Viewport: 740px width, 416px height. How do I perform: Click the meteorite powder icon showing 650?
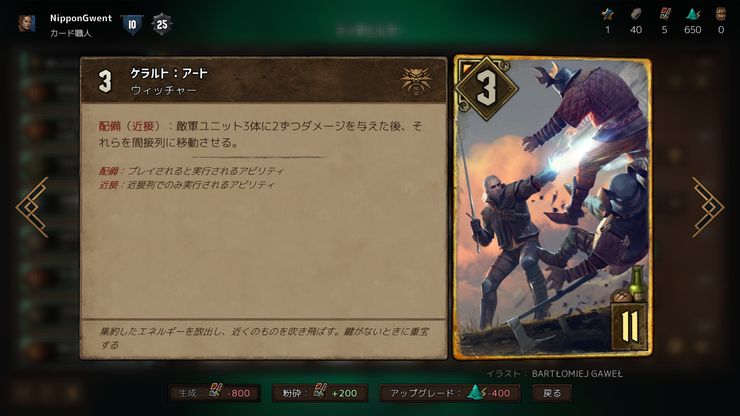[x=692, y=14]
